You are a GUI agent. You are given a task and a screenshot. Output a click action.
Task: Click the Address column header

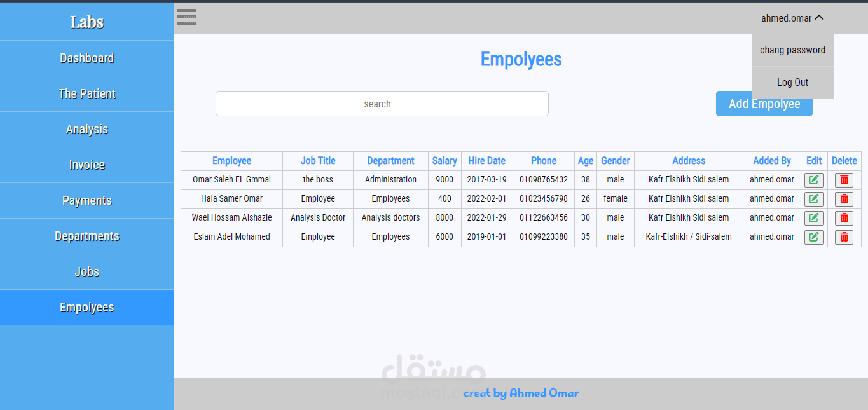[689, 161]
